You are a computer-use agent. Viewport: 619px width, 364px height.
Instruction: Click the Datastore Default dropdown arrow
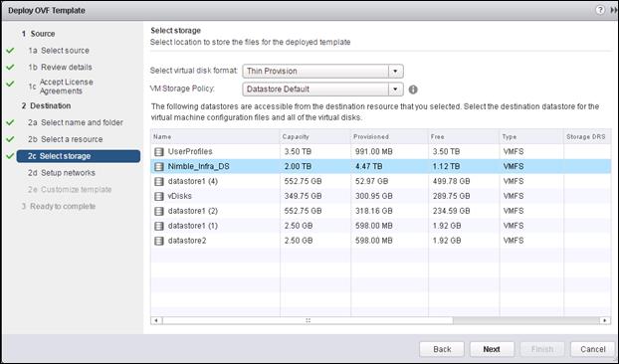395,90
